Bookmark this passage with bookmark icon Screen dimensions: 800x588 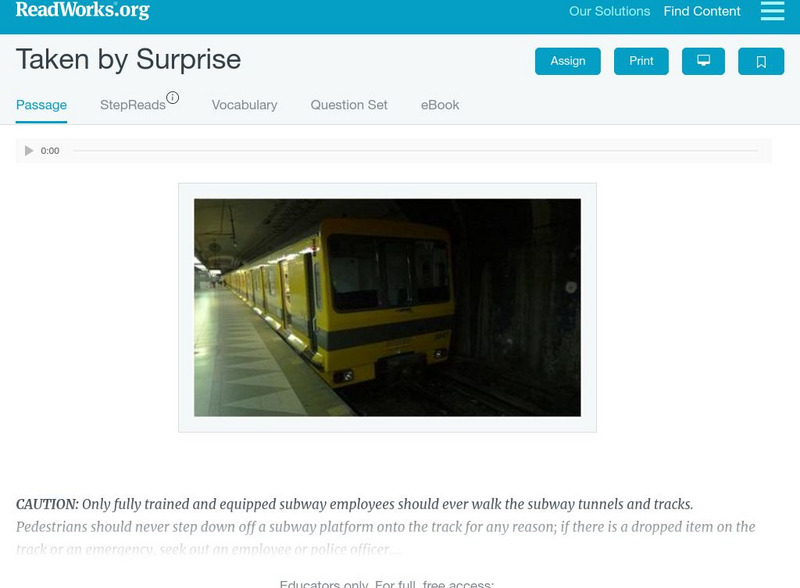tap(761, 61)
